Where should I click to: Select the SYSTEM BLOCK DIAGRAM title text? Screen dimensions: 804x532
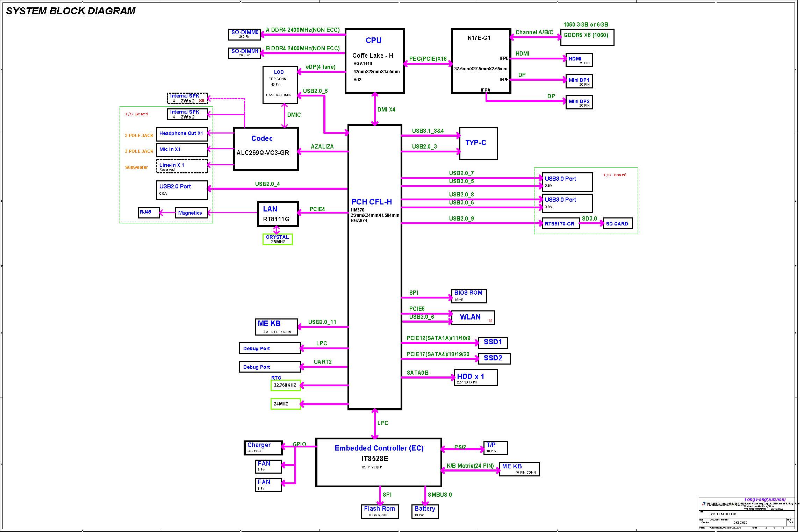point(71,11)
